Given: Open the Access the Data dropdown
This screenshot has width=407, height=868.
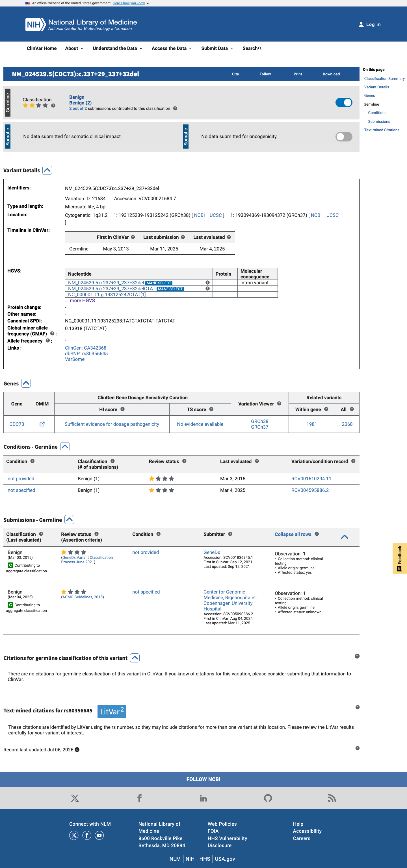Looking at the screenshot, I should [172, 49].
